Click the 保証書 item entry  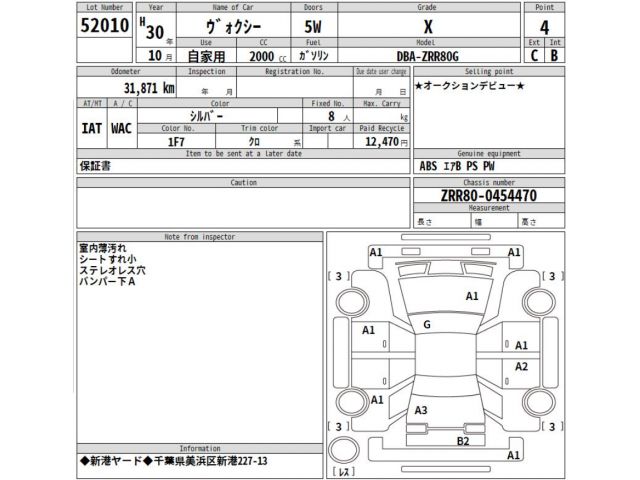tap(95, 166)
